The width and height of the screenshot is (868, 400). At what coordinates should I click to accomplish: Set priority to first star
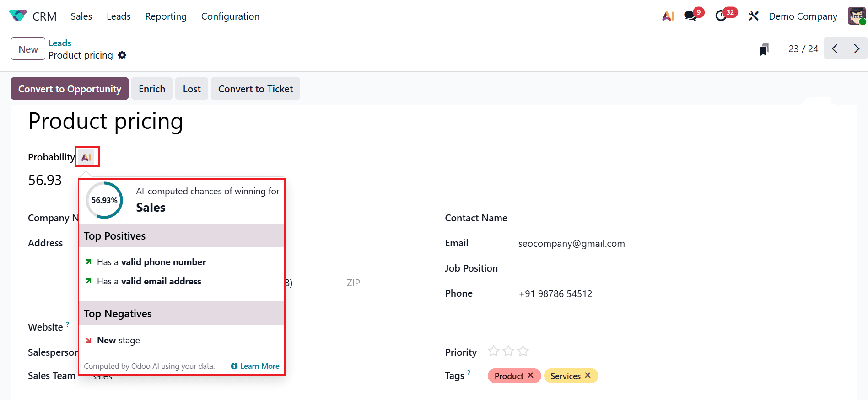[494, 351]
